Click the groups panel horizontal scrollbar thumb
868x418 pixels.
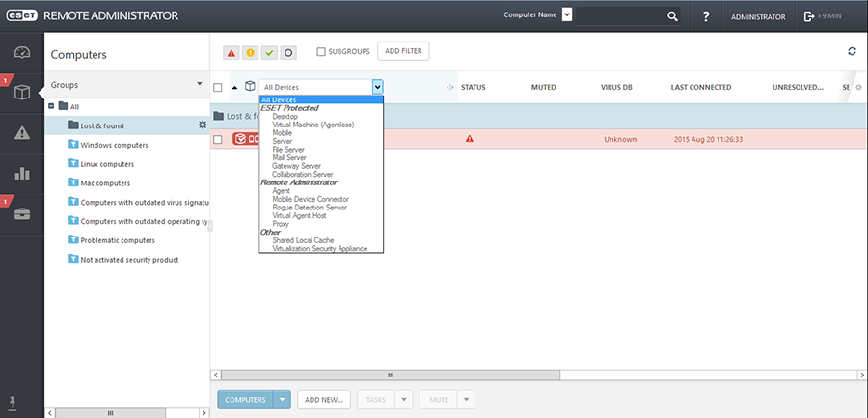(110, 413)
